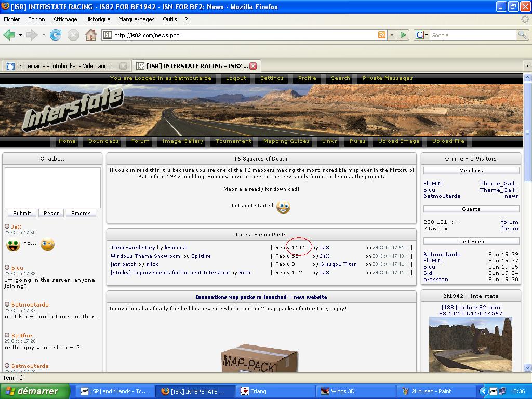Expand the address bar URL dropdown
This screenshot has width=532, height=399.
point(392,35)
